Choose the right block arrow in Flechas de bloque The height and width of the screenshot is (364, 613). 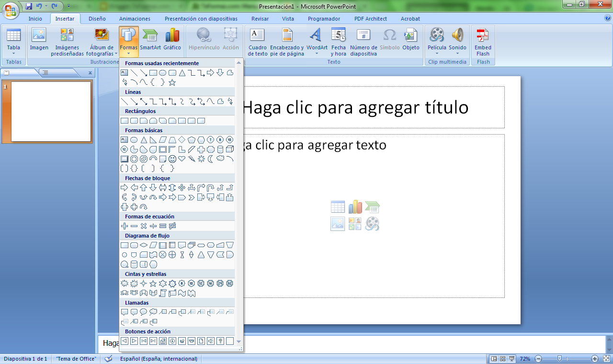(125, 187)
